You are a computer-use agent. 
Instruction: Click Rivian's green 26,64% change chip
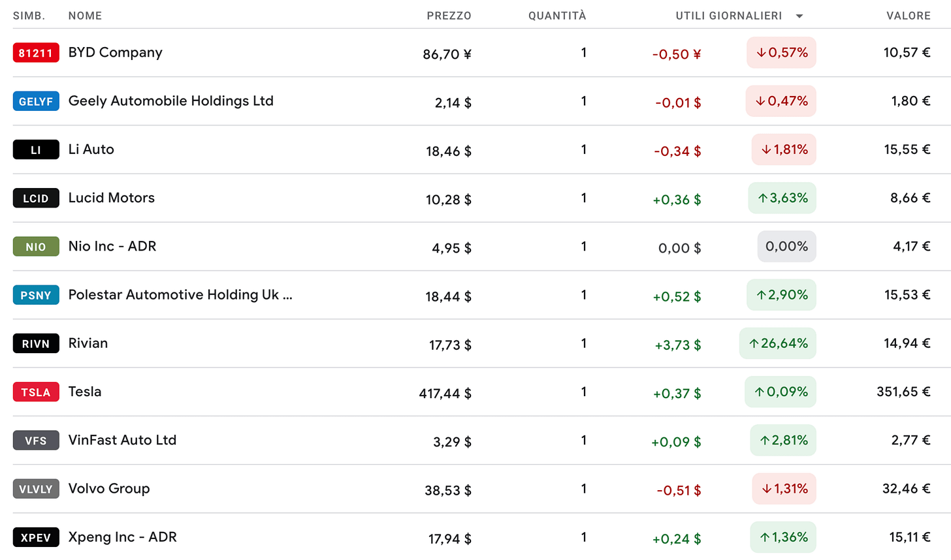(x=778, y=343)
